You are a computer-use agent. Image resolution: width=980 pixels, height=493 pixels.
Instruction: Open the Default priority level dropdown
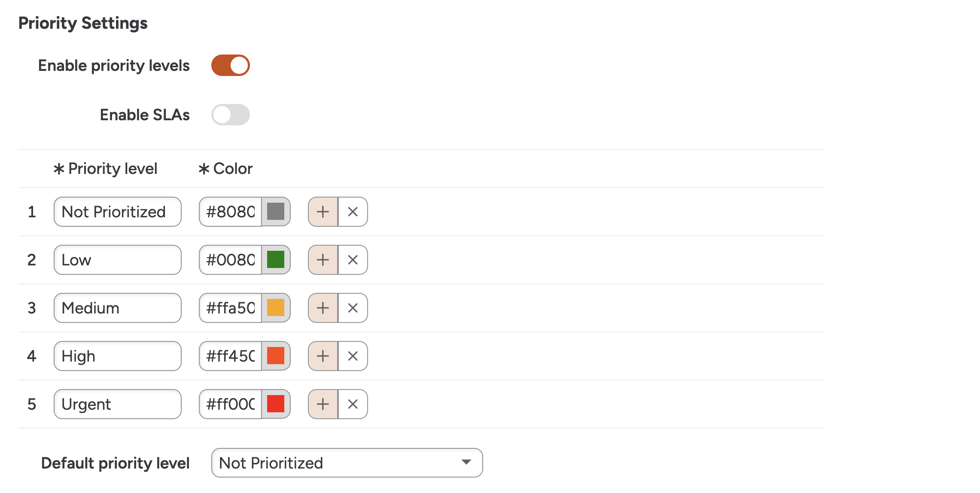pos(347,463)
